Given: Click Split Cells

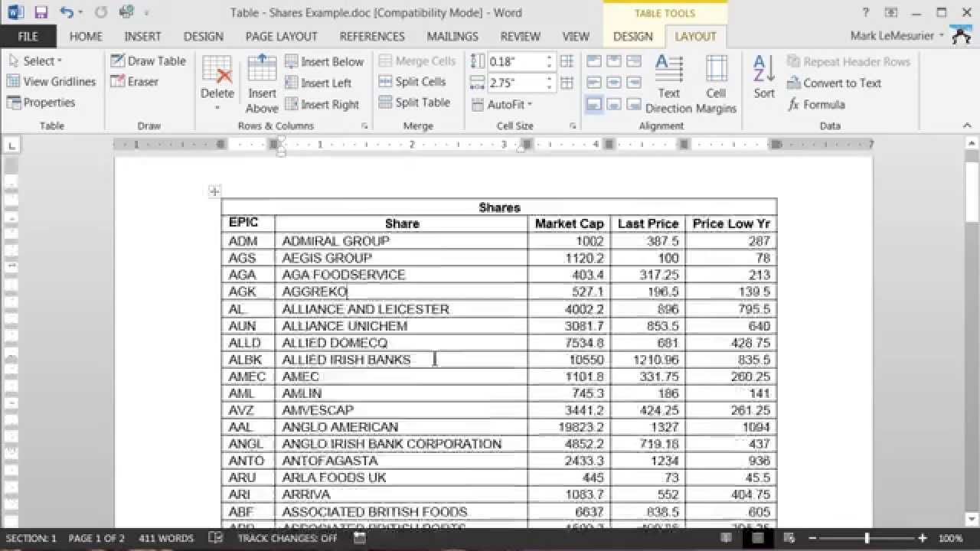Looking at the screenshot, I should tap(413, 82).
